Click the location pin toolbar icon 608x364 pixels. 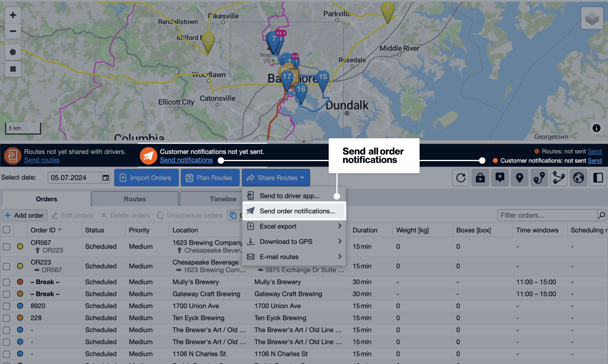point(519,178)
